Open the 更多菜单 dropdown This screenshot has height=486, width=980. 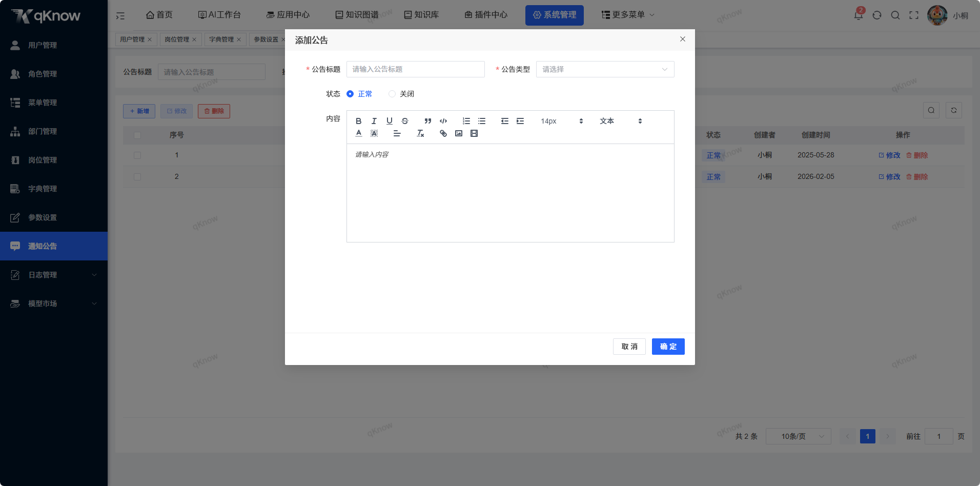pyautogui.click(x=628, y=15)
